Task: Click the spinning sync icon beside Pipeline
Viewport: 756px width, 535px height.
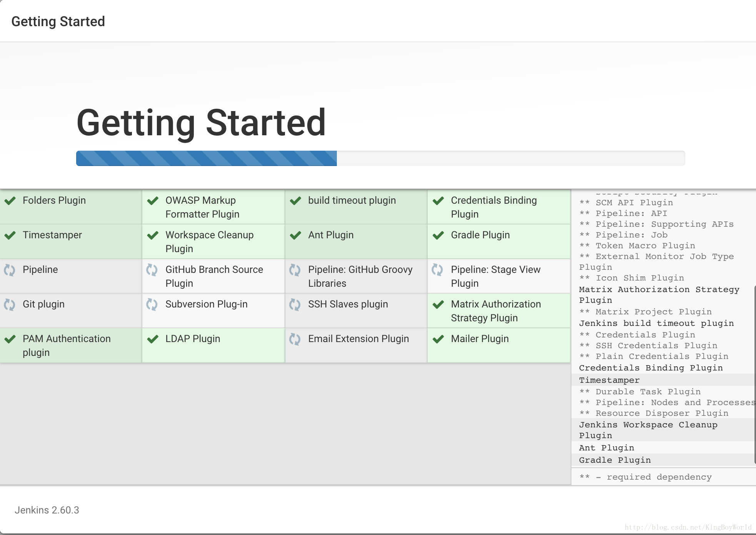Action: tap(10, 270)
